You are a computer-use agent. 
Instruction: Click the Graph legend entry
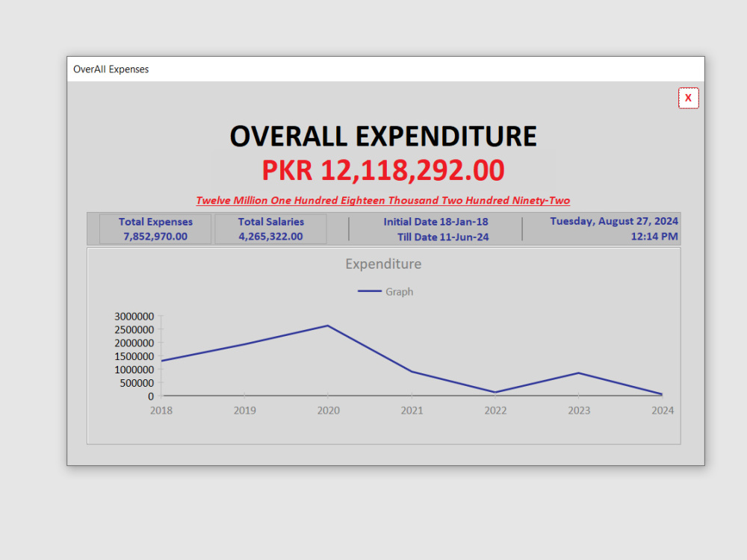[x=385, y=291]
